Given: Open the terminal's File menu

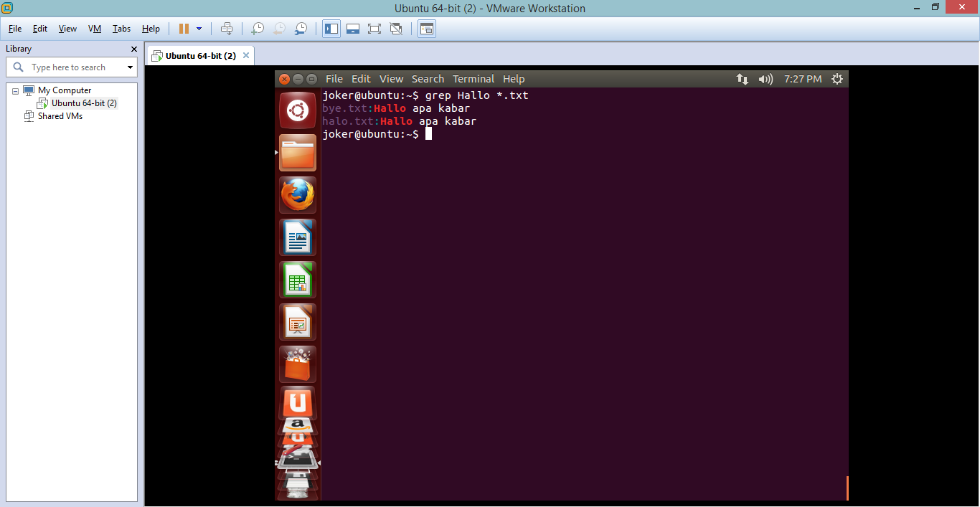Looking at the screenshot, I should (x=334, y=79).
